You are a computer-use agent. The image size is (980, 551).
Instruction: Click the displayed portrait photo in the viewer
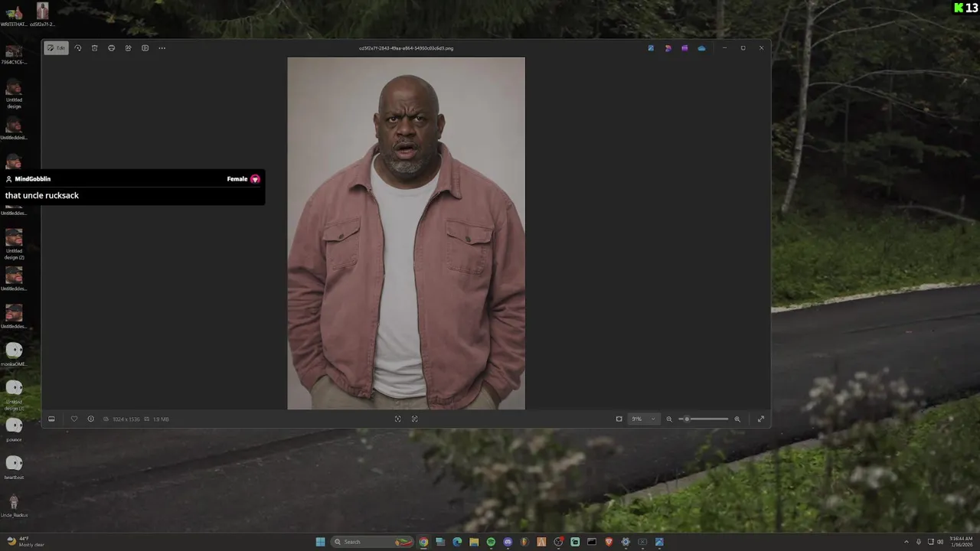[x=407, y=233]
